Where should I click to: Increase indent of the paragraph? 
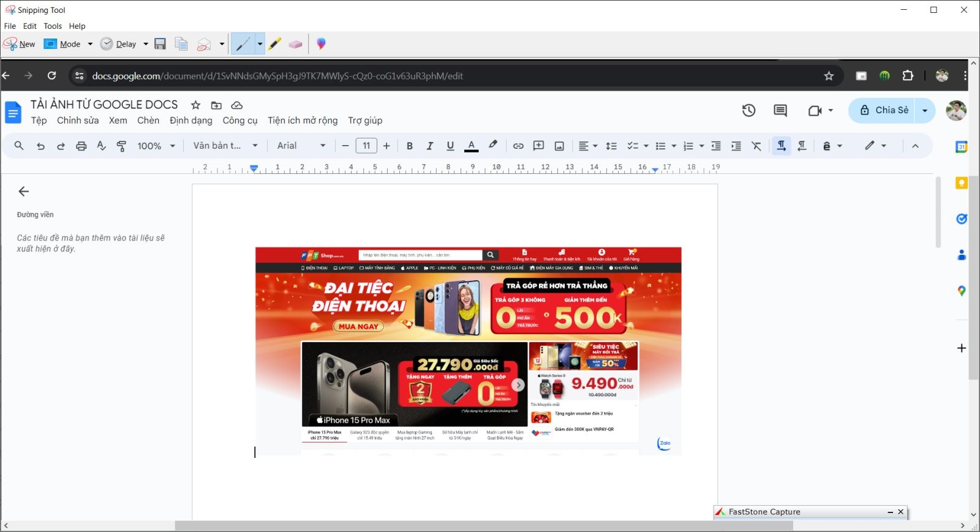[x=736, y=146]
